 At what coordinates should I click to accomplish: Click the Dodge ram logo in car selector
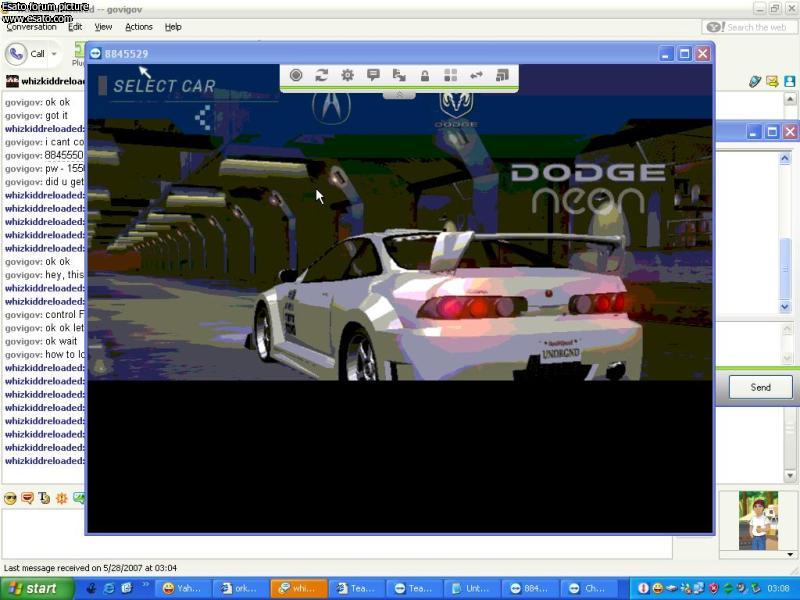point(456,108)
